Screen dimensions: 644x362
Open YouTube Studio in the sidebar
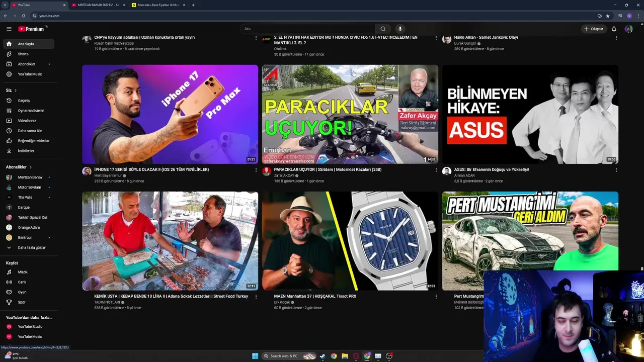[29, 326]
